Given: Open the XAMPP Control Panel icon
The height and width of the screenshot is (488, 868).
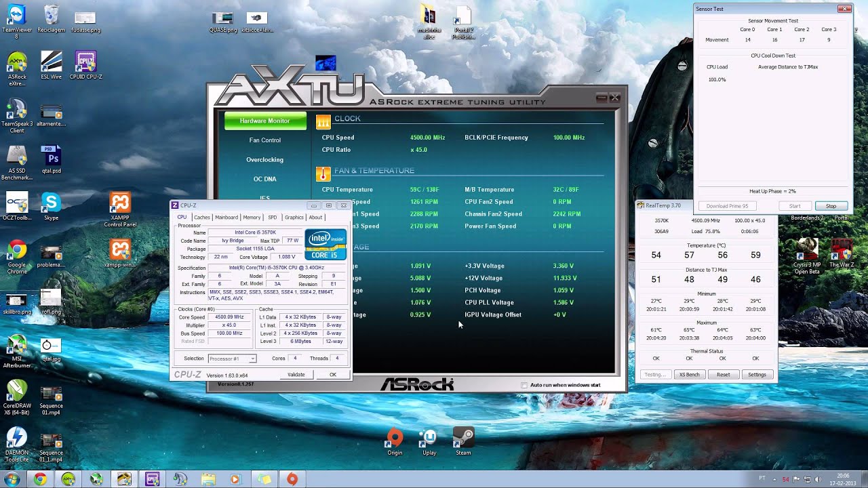Looking at the screenshot, I should (120, 210).
